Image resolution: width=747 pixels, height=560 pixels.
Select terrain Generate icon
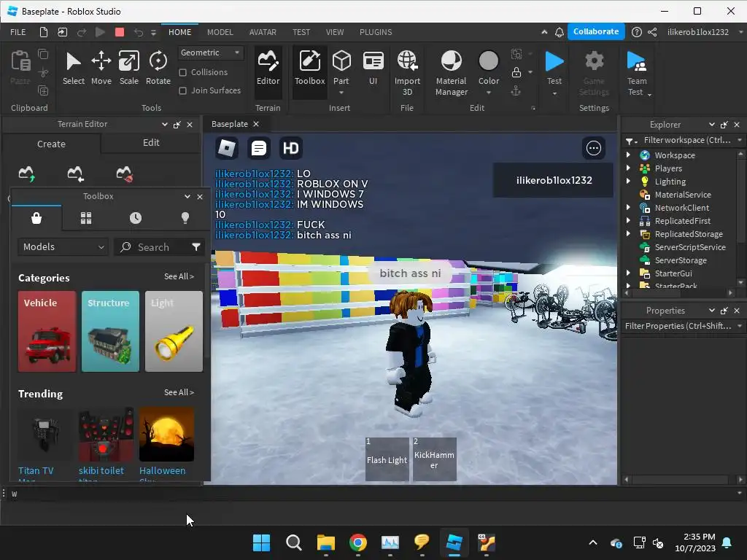(x=26, y=174)
